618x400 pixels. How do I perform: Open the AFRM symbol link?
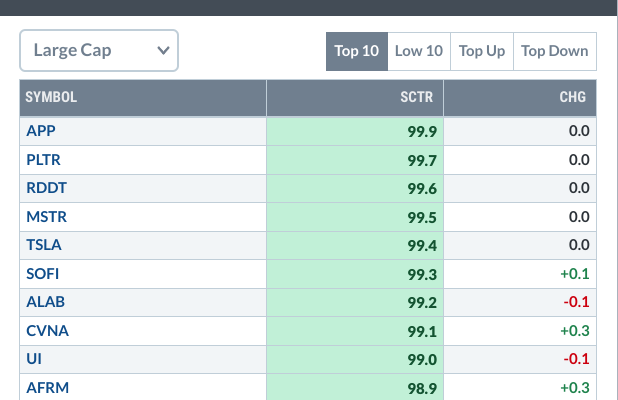pyautogui.click(x=48, y=388)
